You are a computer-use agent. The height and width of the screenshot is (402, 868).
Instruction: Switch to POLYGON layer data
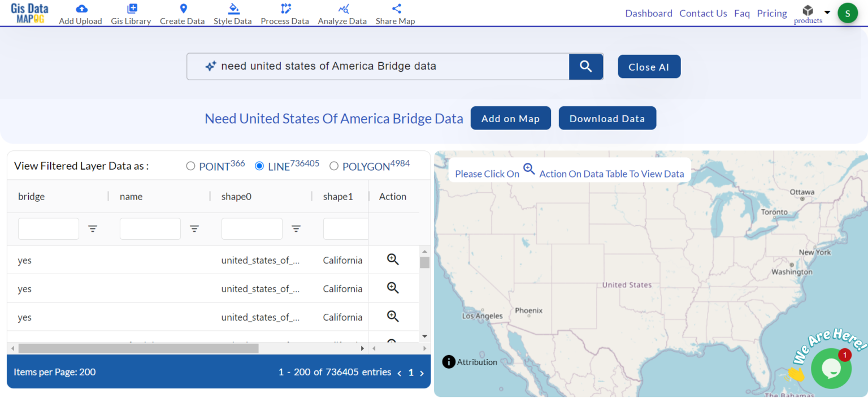(x=334, y=166)
